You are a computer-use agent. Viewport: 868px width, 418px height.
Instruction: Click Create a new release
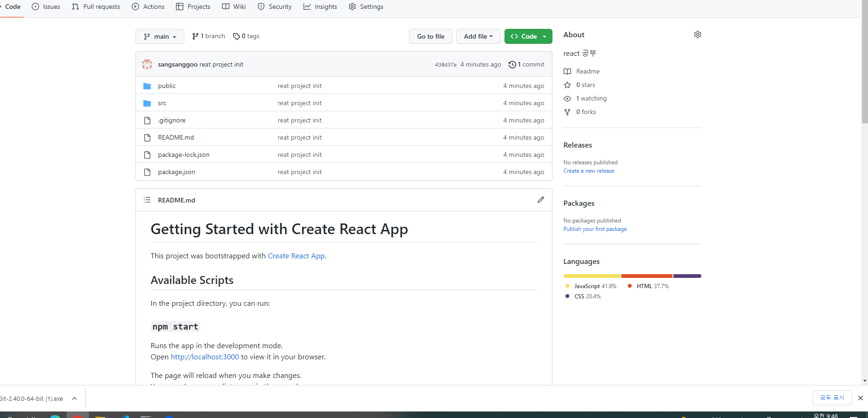(x=589, y=171)
